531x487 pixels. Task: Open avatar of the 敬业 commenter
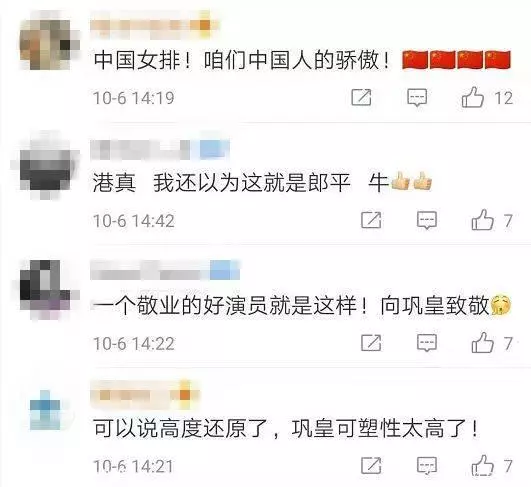tap(47, 289)
